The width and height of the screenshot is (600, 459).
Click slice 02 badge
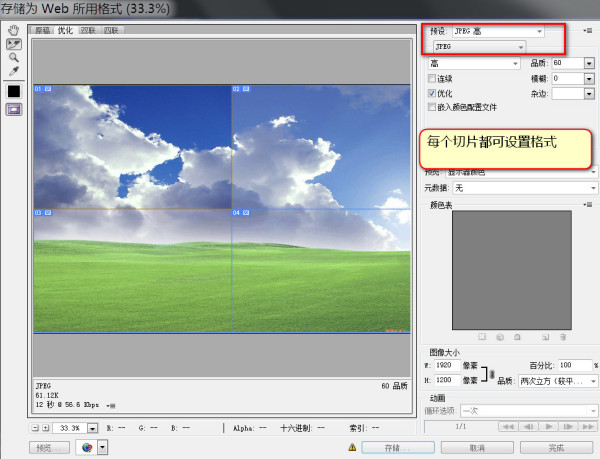tap(241, 89)
